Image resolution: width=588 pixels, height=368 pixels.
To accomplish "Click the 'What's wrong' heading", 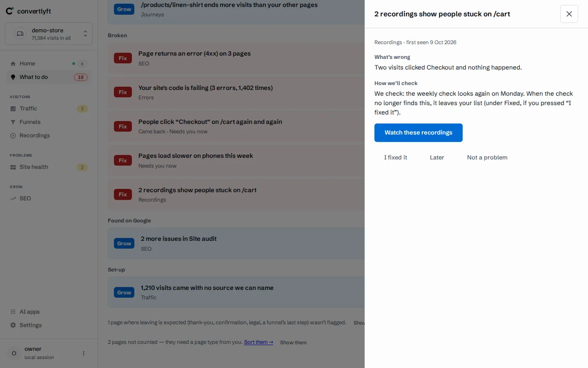I will (x=392, y=57).
